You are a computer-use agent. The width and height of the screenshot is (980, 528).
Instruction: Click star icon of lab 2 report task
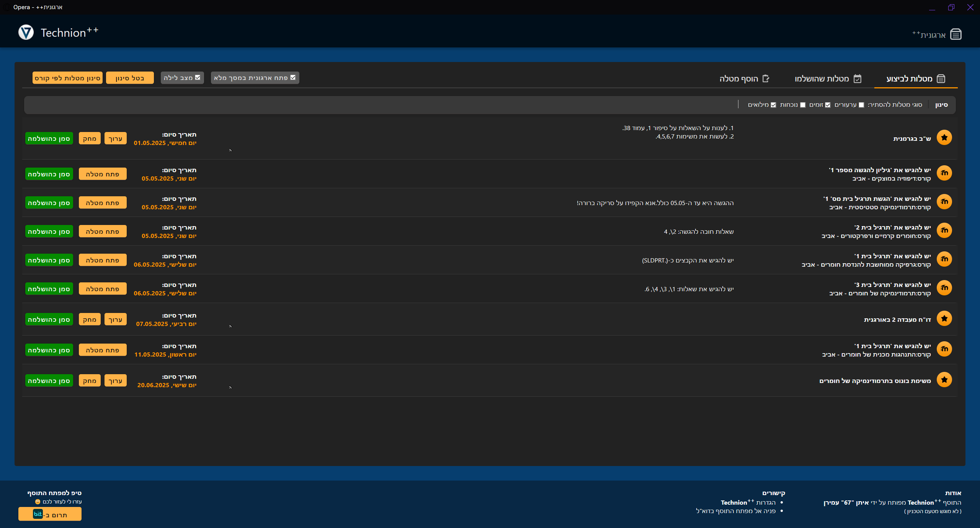pos(944,318)
